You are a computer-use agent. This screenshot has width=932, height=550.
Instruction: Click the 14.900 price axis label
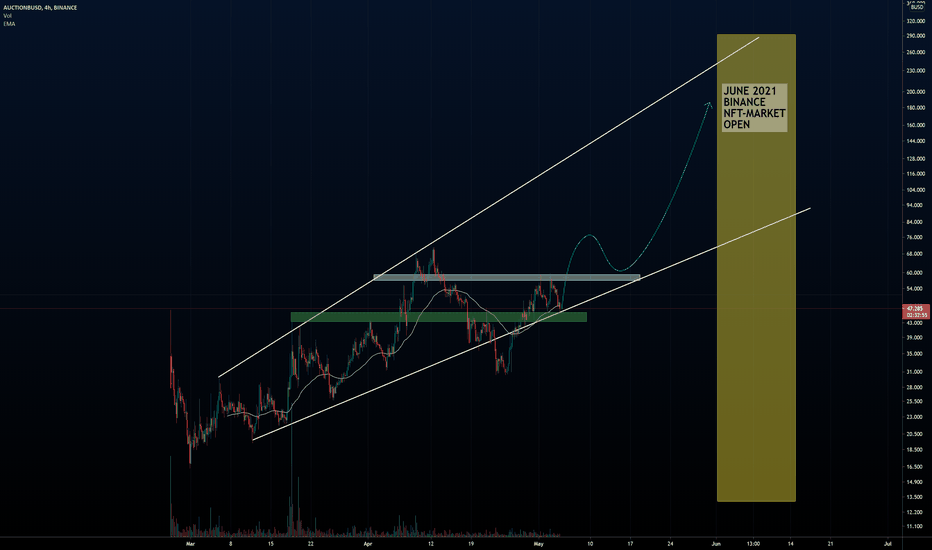(916, 482)
